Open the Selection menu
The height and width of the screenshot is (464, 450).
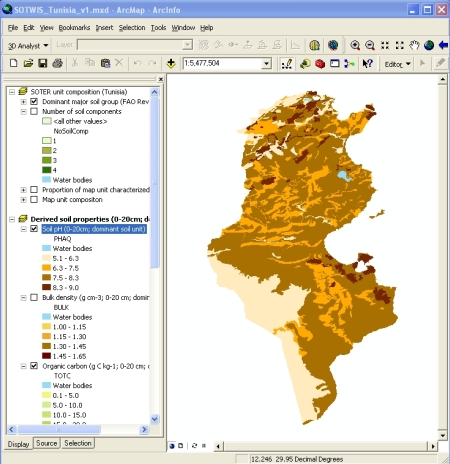132,28
